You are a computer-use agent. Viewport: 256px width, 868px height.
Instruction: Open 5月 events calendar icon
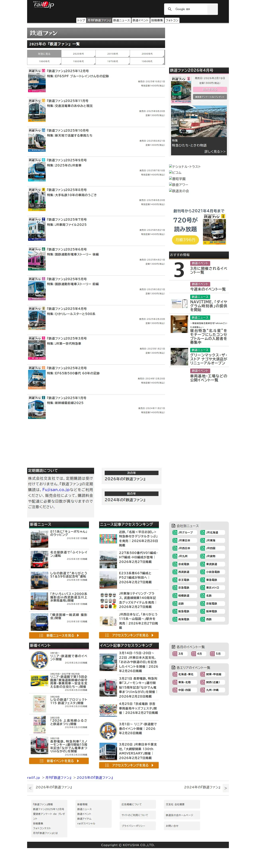(x=212, y=654)
